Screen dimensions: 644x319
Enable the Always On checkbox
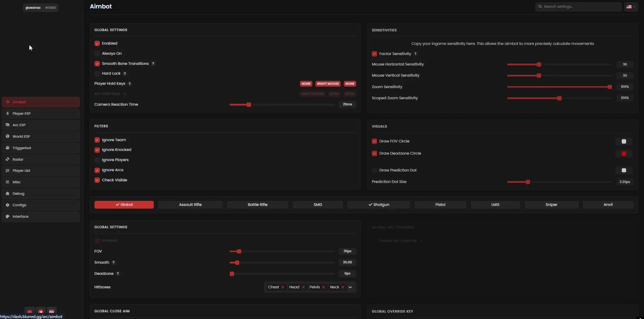pos(97,53)
